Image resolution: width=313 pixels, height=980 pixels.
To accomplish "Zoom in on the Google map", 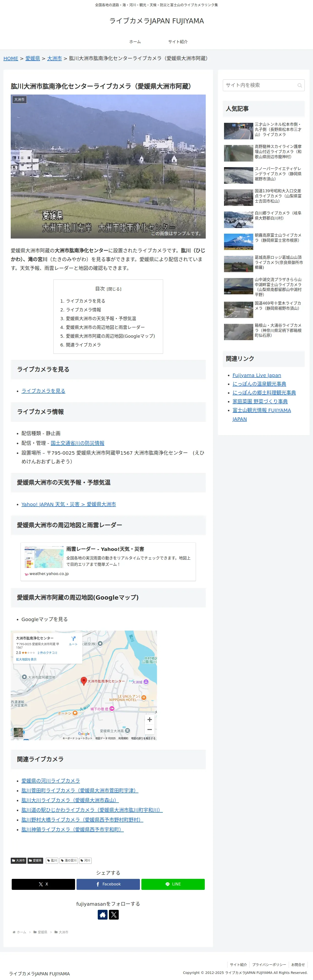I will tap(150, 719).
